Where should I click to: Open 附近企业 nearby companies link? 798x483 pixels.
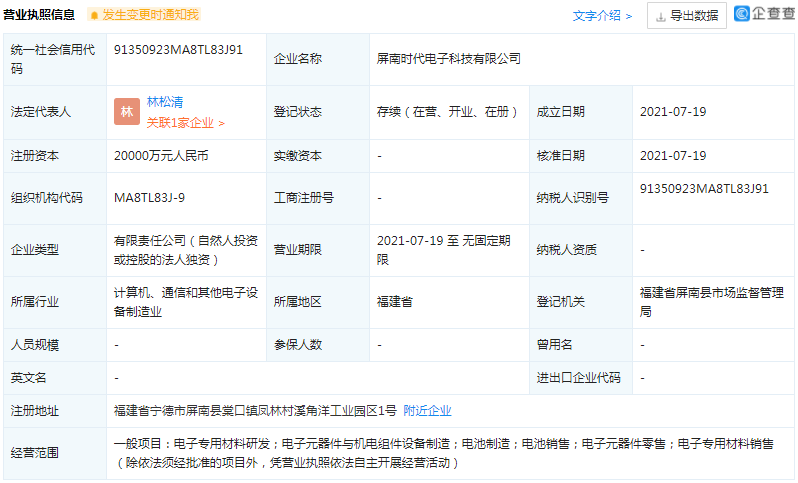(427, 410)
